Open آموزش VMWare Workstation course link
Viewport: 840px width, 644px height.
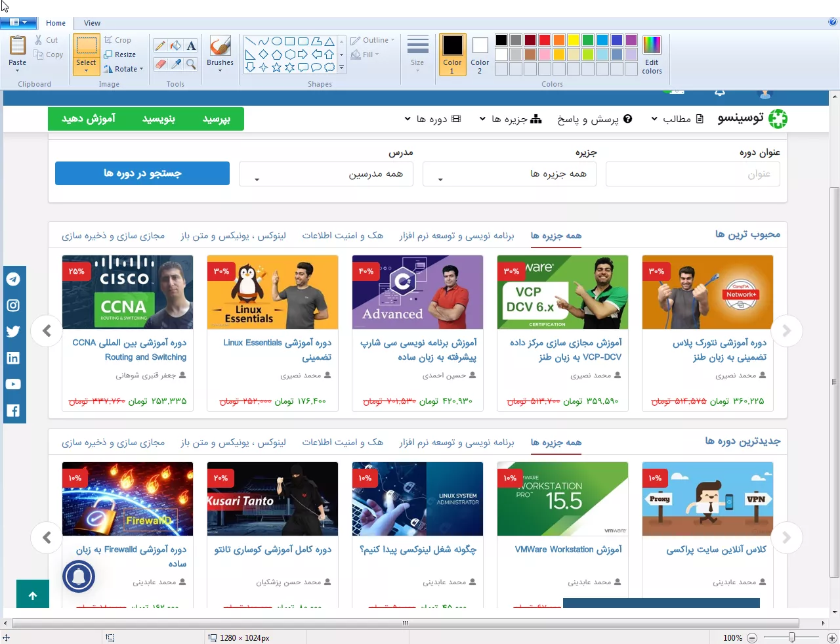pyautogui.click(x=568, y=549)
